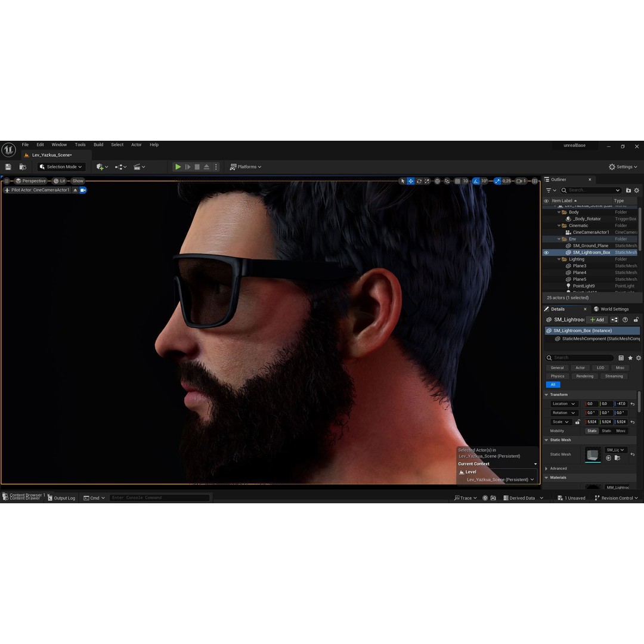
Task: Select the Physics category filter in Details
Action: click(x=558, y=376)
